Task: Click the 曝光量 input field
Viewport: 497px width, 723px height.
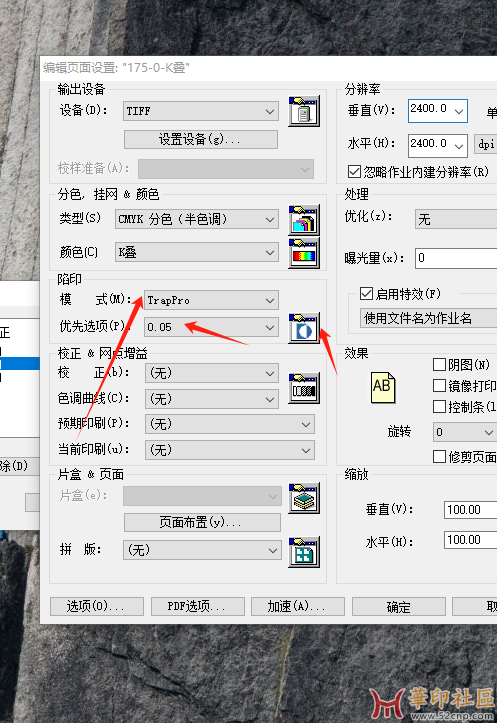Action: click(456, 258)
